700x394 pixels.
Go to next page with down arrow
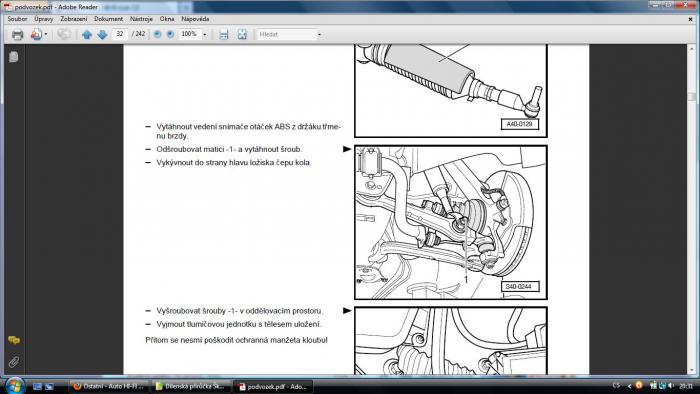102,34
